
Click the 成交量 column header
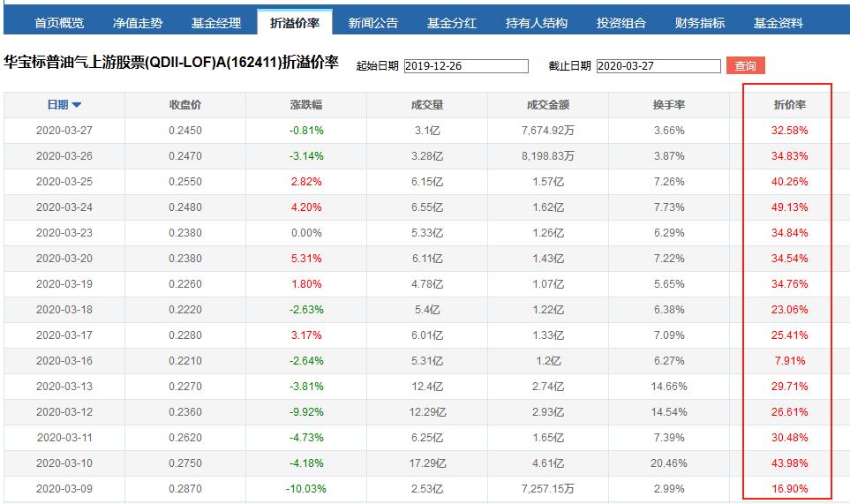click(x=427, y=104)
